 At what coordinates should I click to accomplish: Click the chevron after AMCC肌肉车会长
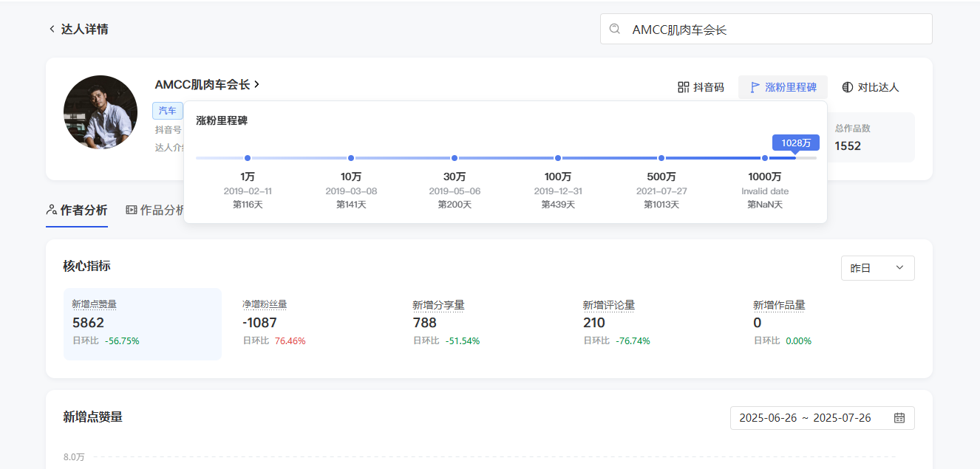click(x=256, y=84)
